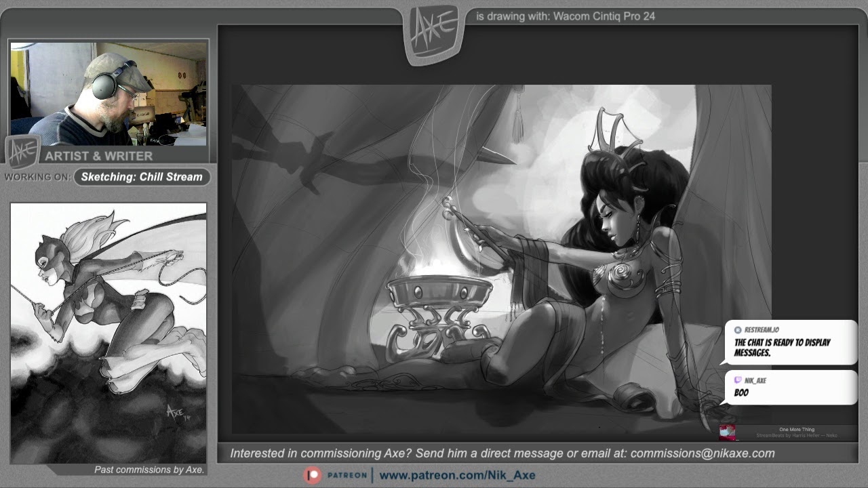
Task: Click the ARTIST & WRITER title text
Action: coord(99,156)
